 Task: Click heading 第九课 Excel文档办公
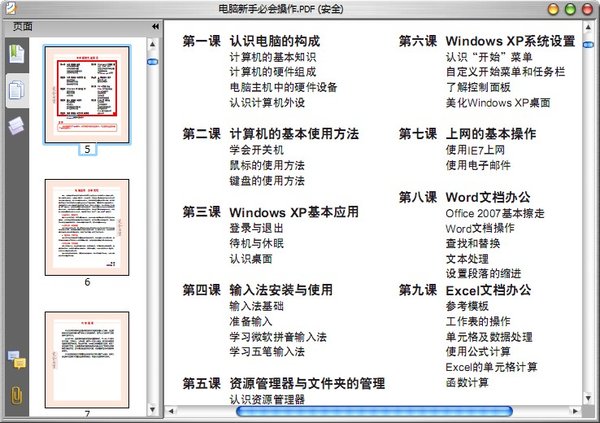[465, 290]
